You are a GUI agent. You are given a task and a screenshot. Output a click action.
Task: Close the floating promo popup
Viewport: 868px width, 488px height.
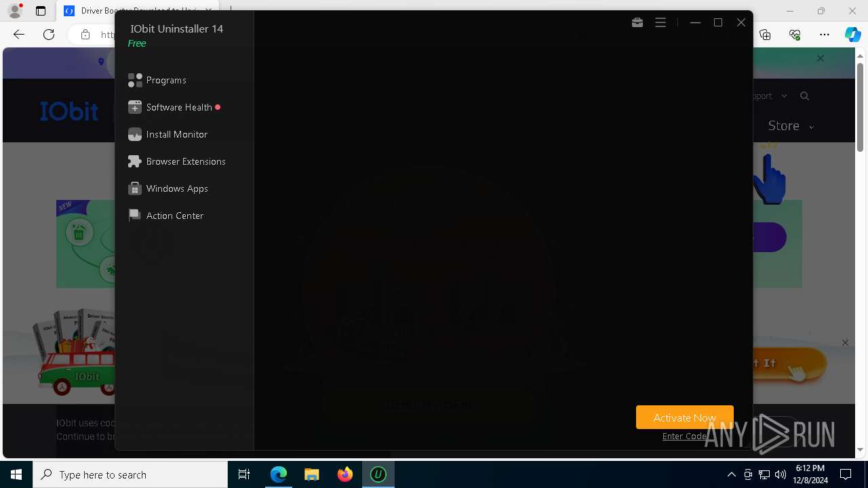point(845,343)
